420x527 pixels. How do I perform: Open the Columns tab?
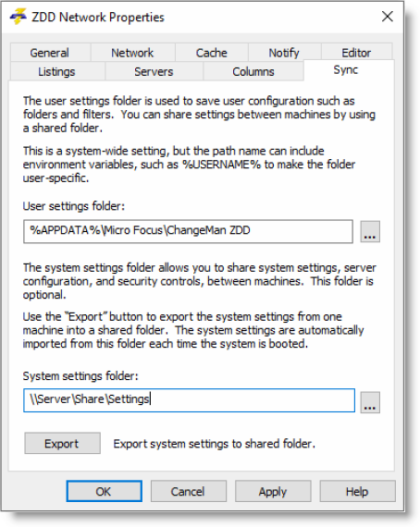pos(253,71)
